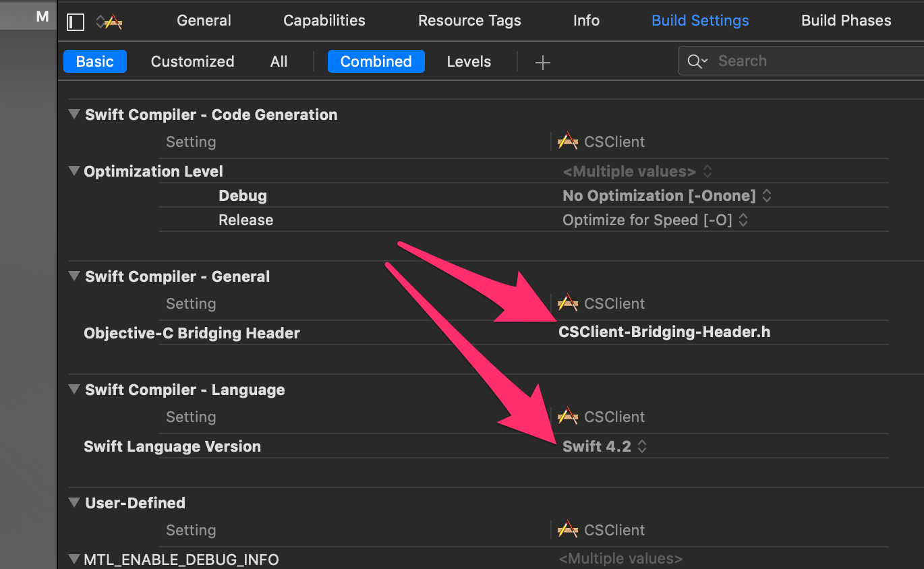
Task: Open the search options magnifier menu
Action: (x=697, y=60)
